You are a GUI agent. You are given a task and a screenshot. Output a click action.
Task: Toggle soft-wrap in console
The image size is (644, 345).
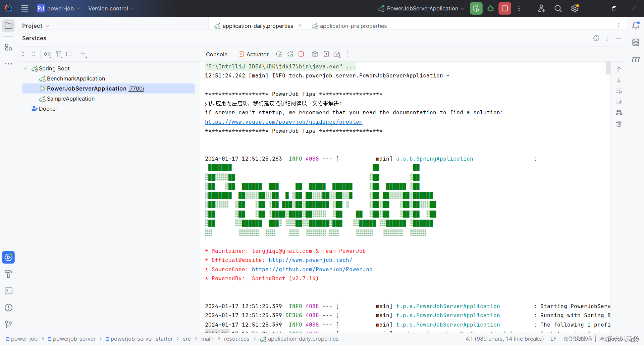pyautogui.click(x=619, y=91)
